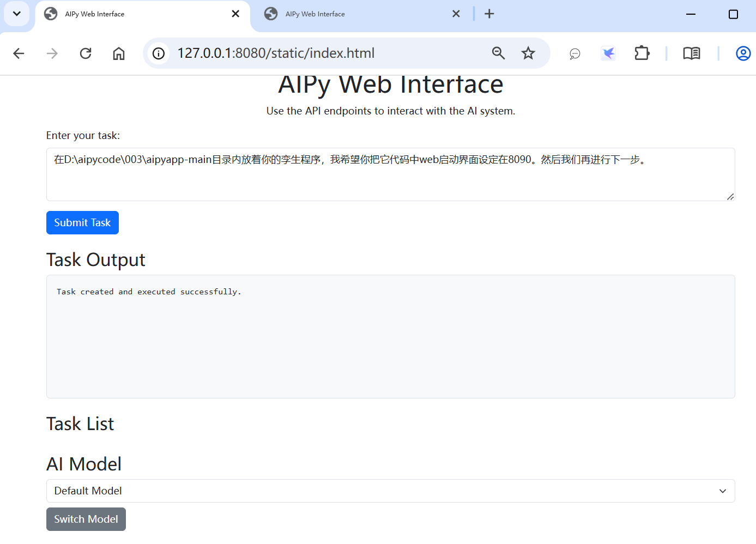
Task: Open a new browser tab
Action: pos(489,14)
